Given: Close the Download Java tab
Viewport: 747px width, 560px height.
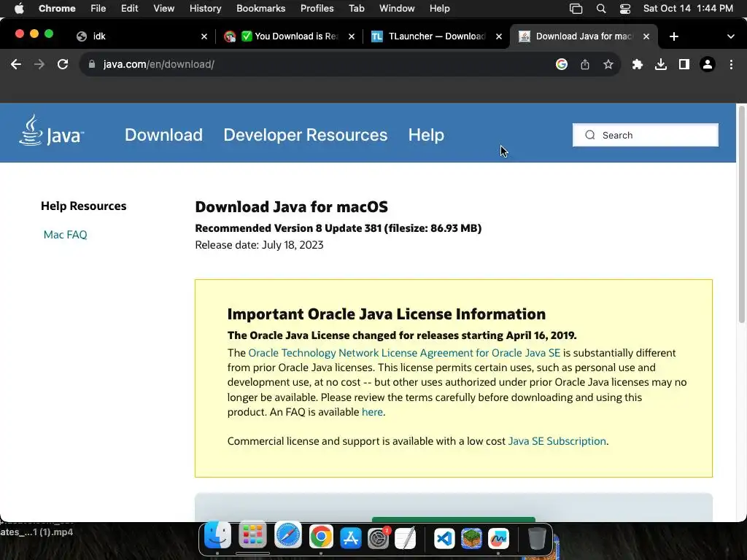Looking at the screenshot, I should [646, 36].
